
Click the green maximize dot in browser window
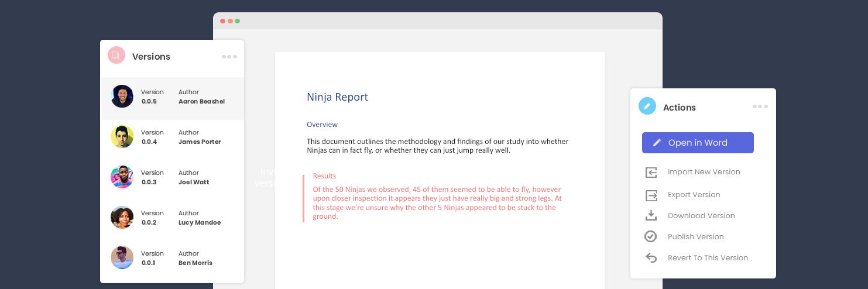(237, 21)
